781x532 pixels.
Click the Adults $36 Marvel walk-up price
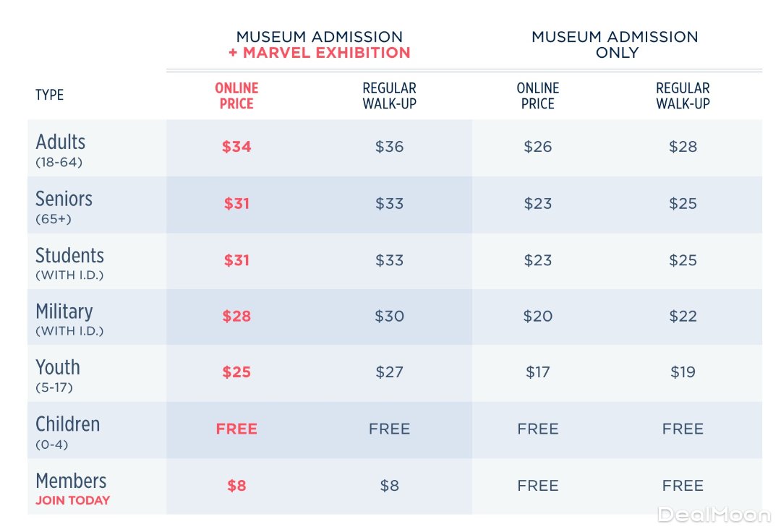coord(389,147)
